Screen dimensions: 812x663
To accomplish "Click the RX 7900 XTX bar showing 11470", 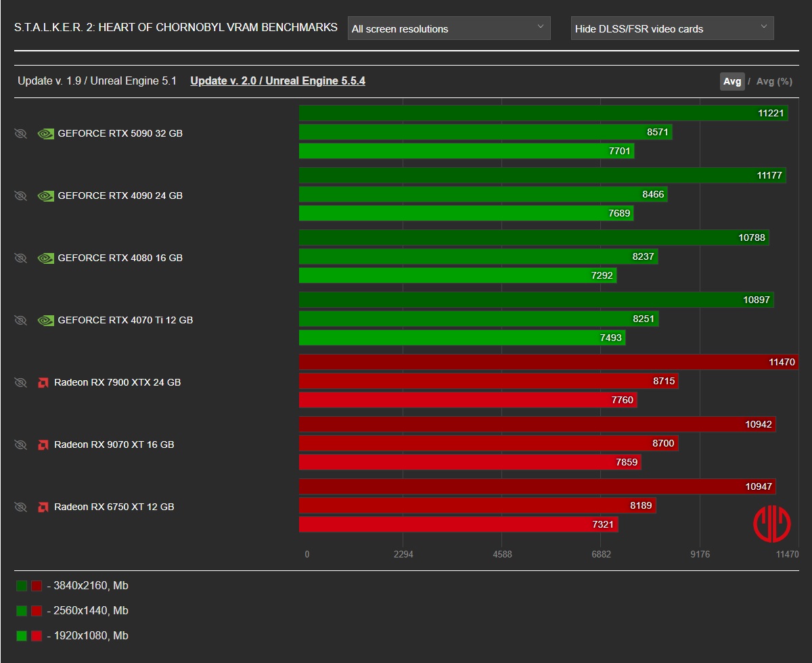I will pyautogui.click(x=549, y=362).
